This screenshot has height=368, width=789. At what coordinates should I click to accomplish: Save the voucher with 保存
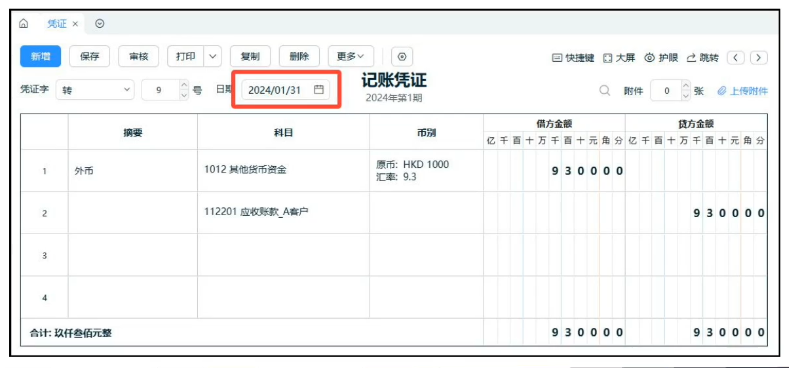[x=90, y=56]
